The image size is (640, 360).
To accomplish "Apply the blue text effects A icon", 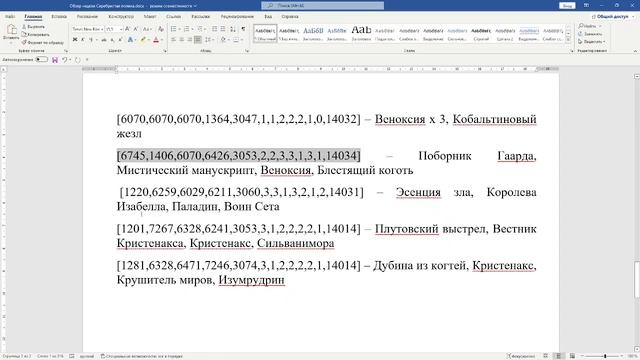I will point(130,40).
